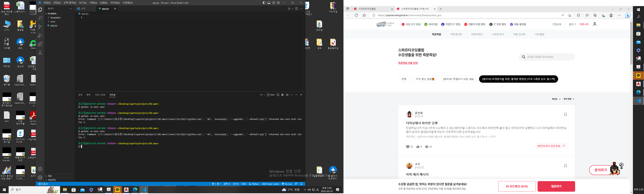The height and width of the screenshot is (194, 644).
Task: Open Edge read aloud icon in address bar
Action: tap(563, 15)
